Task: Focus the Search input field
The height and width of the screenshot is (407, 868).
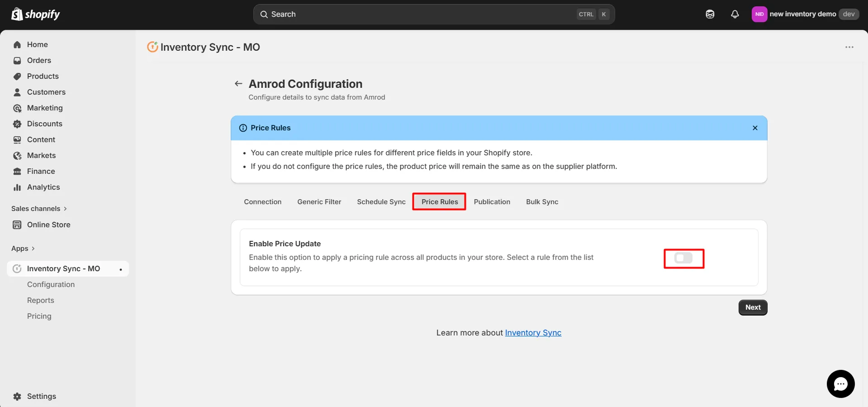Action: pyautogui.click(x=434, y=14)
